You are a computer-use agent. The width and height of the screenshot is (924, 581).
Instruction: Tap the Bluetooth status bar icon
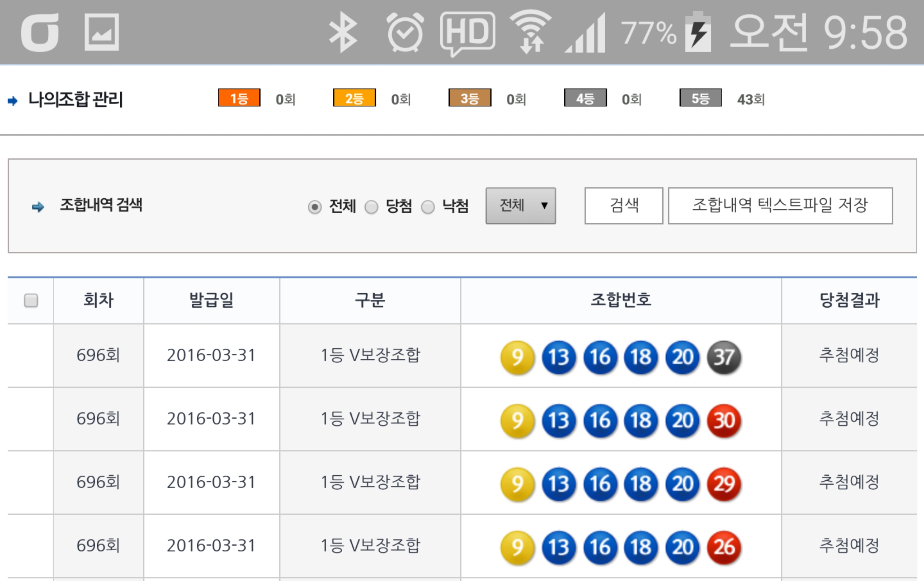(x=343, y=32)
